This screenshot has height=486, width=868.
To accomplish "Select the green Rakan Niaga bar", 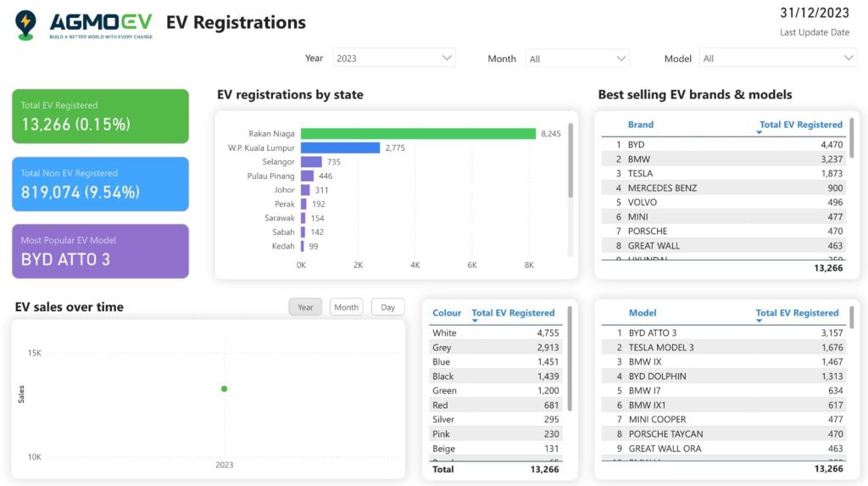I will tap(418, 133).
